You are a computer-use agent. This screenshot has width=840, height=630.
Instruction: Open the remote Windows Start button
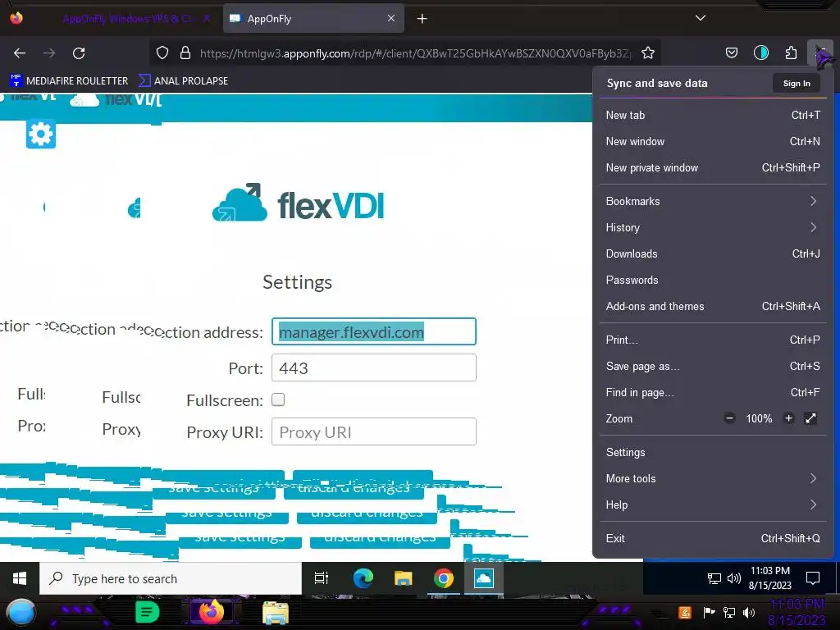[20, 578]
